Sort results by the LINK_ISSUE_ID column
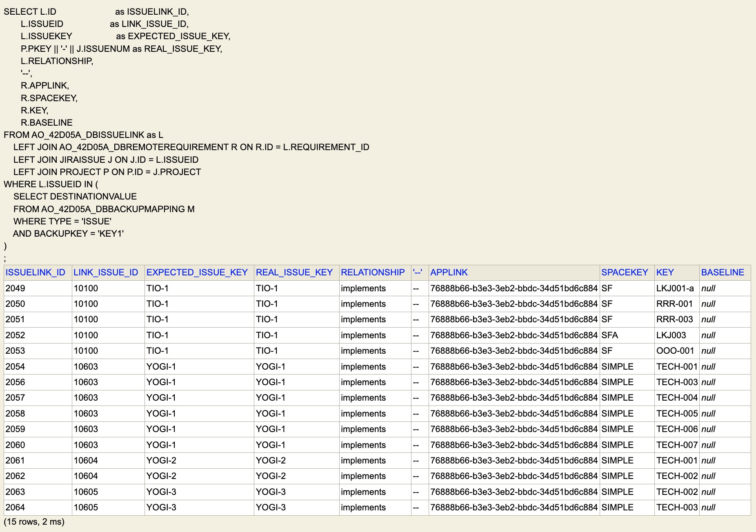 (x=105, y=272)
